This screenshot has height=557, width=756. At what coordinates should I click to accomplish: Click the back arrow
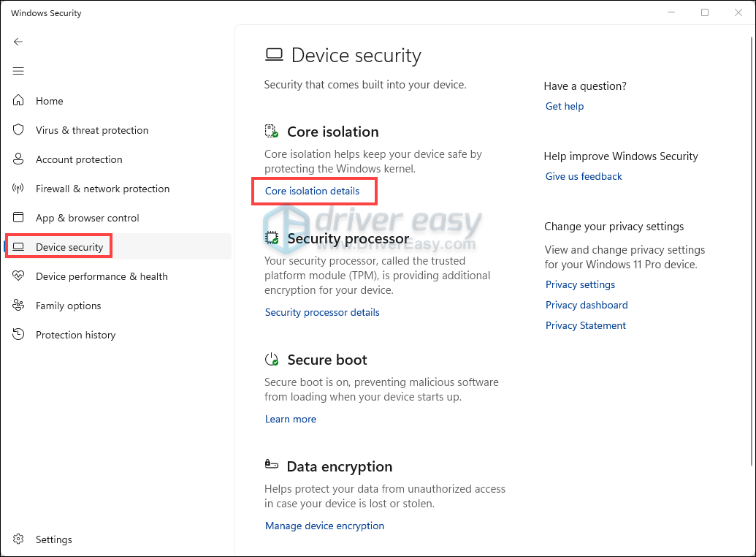18,42
